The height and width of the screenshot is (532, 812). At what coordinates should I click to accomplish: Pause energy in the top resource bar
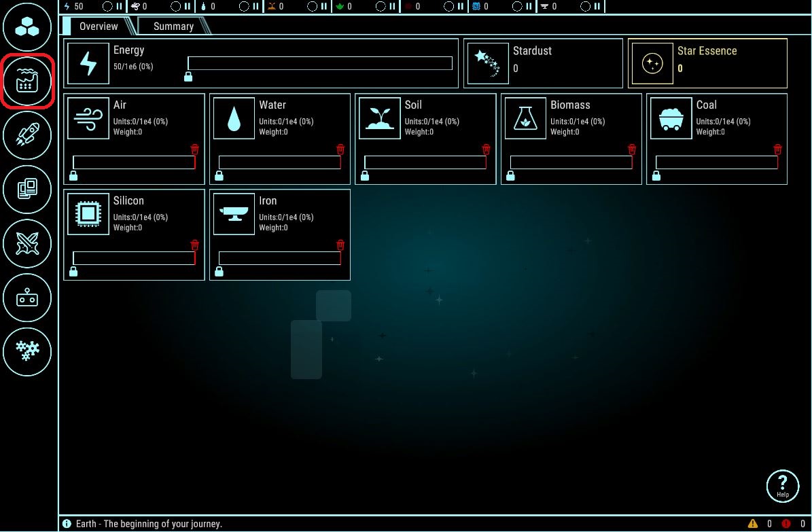pyautogui.click(x=120, y=6)
